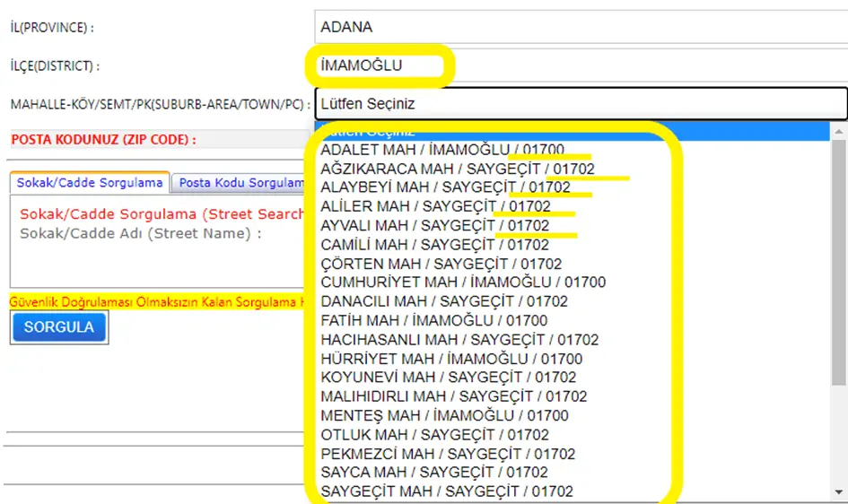
Task: Select PEKMEZCİ MAH / SAYGEÇİT entry
Action: click(448, 454)
